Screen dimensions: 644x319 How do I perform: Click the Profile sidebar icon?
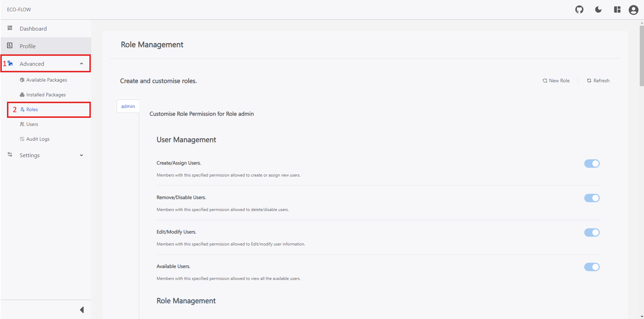[x=10, y=45]
